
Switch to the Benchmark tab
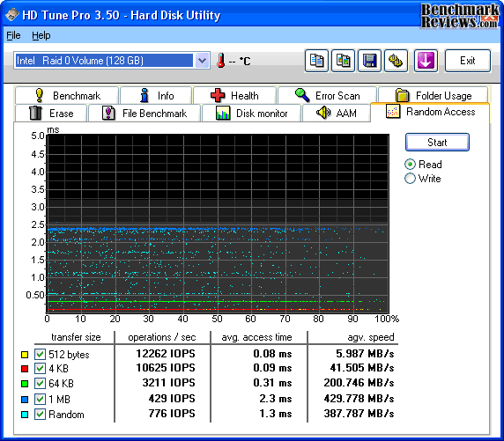(67, 95)
